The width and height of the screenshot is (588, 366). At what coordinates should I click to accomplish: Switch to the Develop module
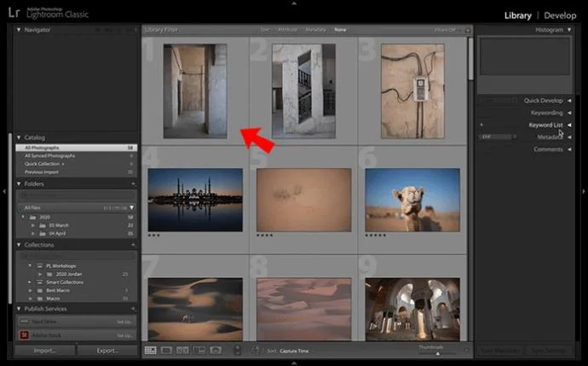(x=560, y=15)
